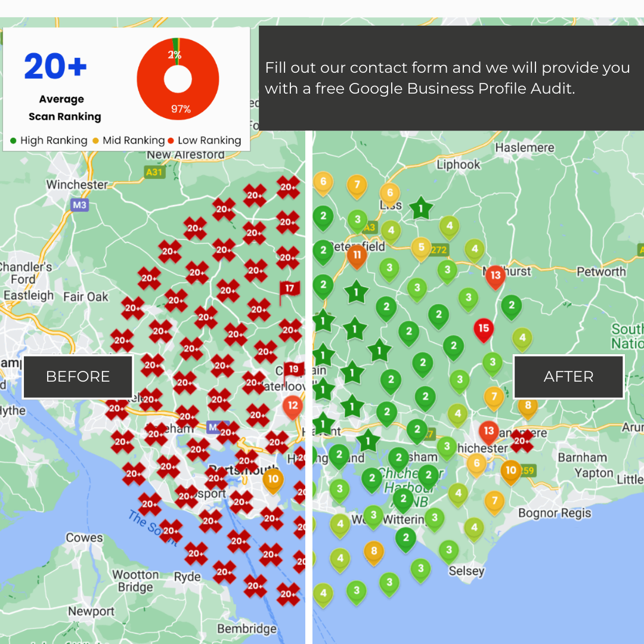Screen dimensions: 644x644
Task: Click the red flag marker numbered 19
Action: point(293,370)
